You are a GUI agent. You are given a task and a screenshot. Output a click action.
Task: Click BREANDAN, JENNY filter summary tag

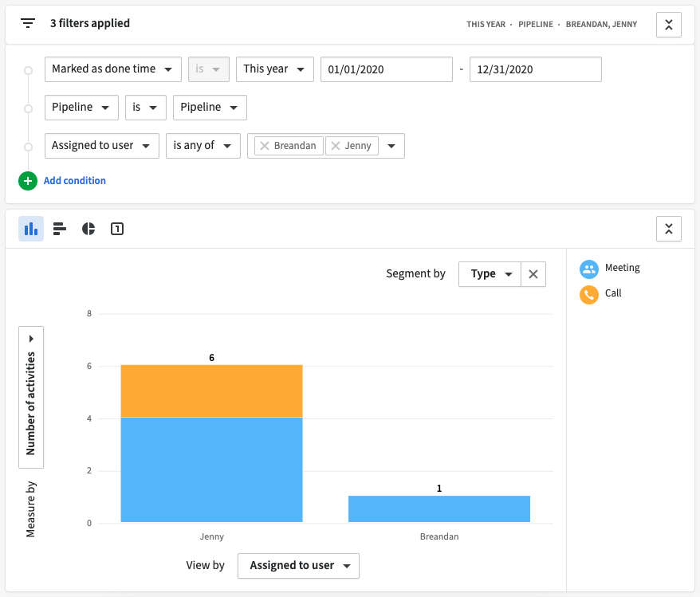601,25
